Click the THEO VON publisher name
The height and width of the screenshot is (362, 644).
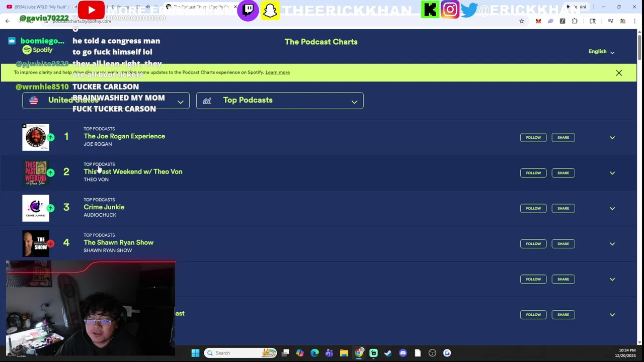(96, 179)
